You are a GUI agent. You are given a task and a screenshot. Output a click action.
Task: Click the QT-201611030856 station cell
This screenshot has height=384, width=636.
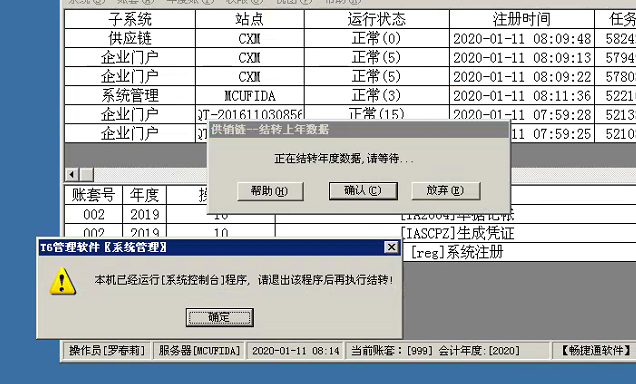pos(249,114)
